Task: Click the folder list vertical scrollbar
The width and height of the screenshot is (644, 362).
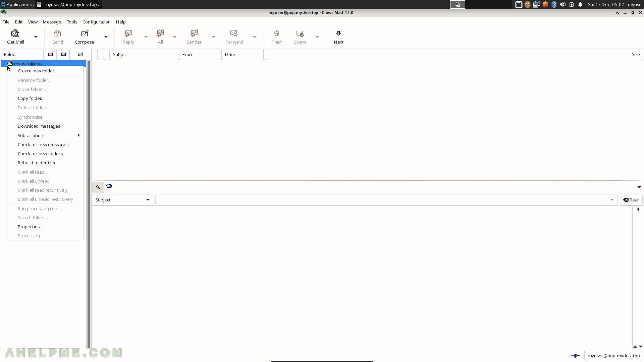Action: [89, 204]
